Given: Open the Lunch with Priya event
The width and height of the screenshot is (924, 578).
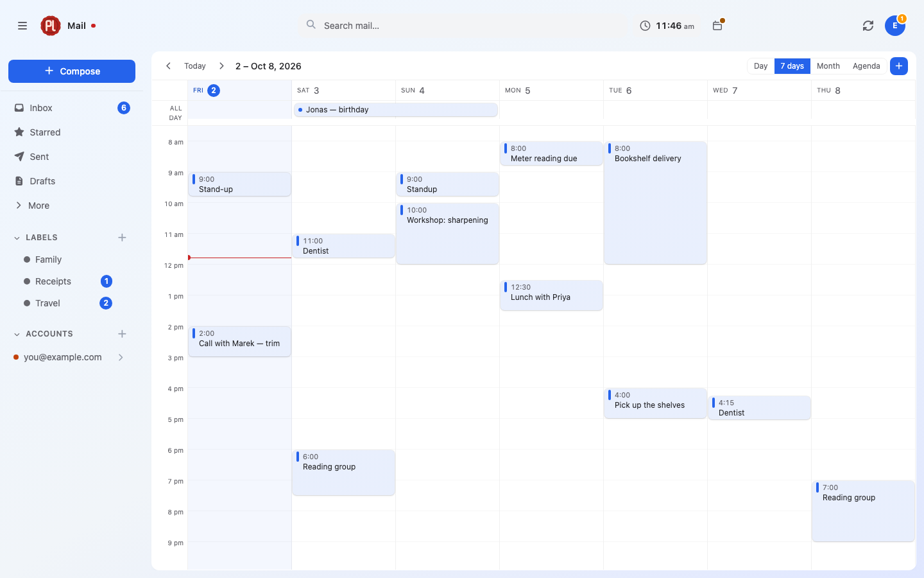Looking at the screenshot, I should (x=551, y=295).
